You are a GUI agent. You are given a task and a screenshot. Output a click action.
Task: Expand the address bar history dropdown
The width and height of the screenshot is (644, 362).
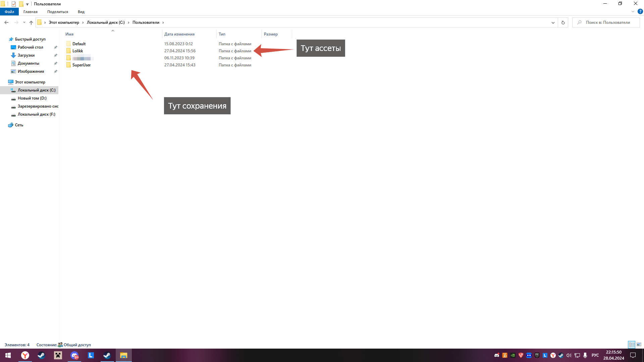click(x=553, y=22)
